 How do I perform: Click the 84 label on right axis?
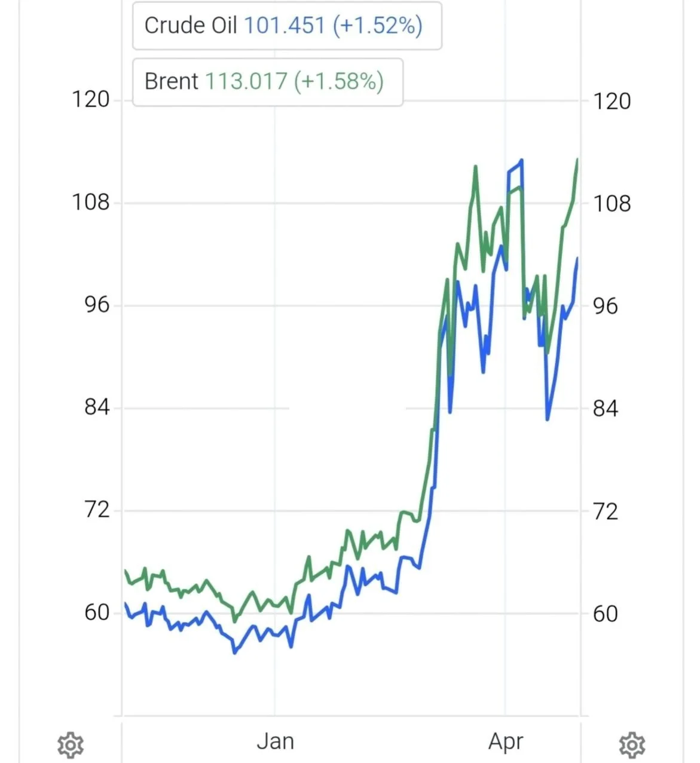coord(605,409)
